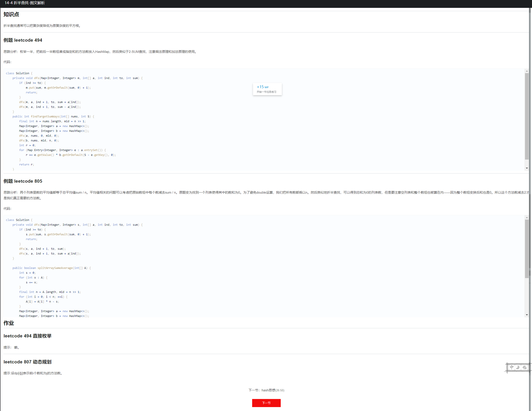Select the 例题 leetcode 805 heading
This screenshot has width=532, height=411.
coord(23,181)
